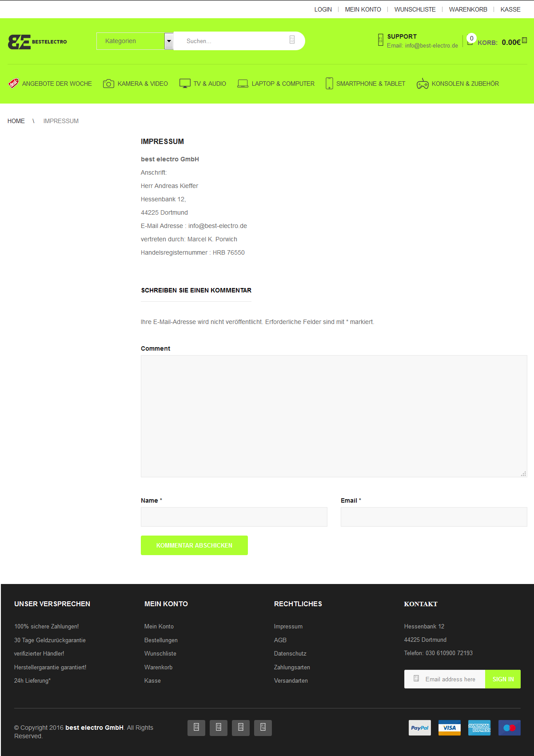Click the search icon in the search box
Image resolution: width=534 pixels, height=756 pixels.
[292, 40]
